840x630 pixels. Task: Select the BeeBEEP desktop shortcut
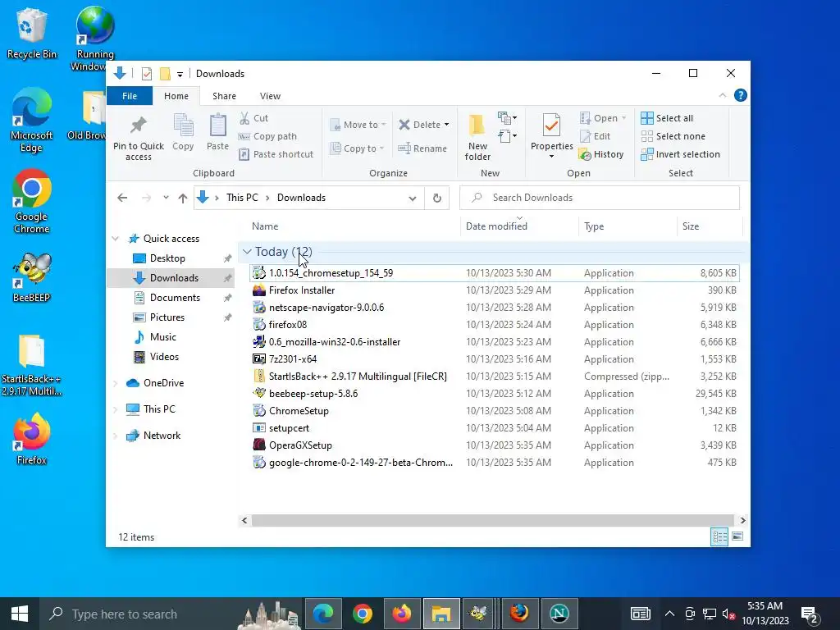click(31, 277)
